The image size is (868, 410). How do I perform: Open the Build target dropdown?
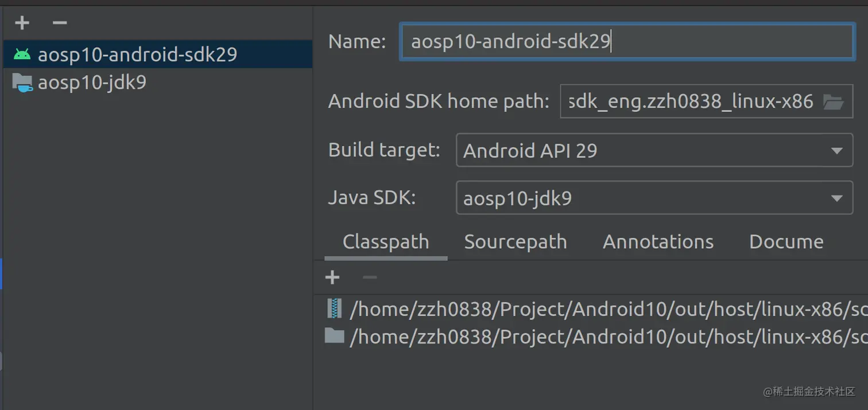654,150
